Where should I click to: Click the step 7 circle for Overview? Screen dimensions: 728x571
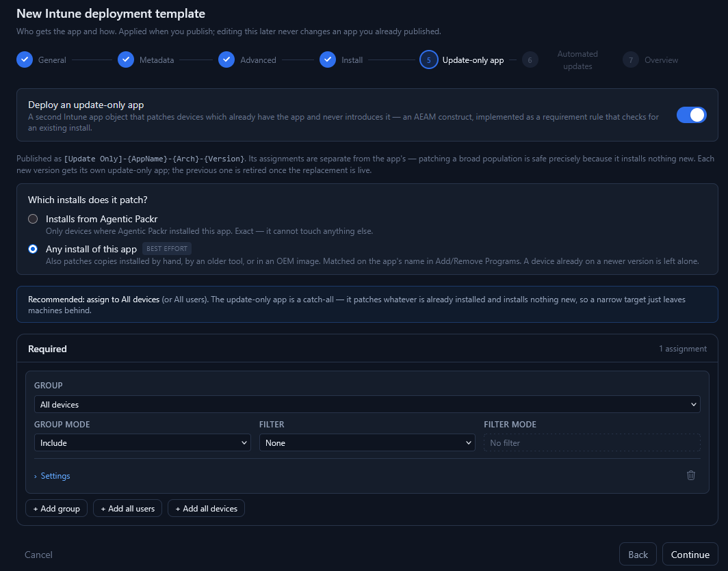pos(631,60)
